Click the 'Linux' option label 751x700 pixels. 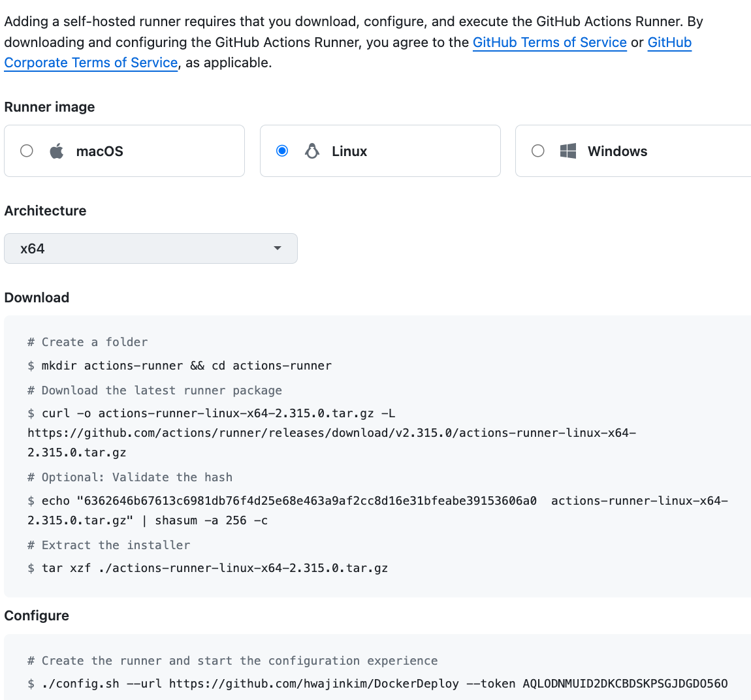[349, 151]
